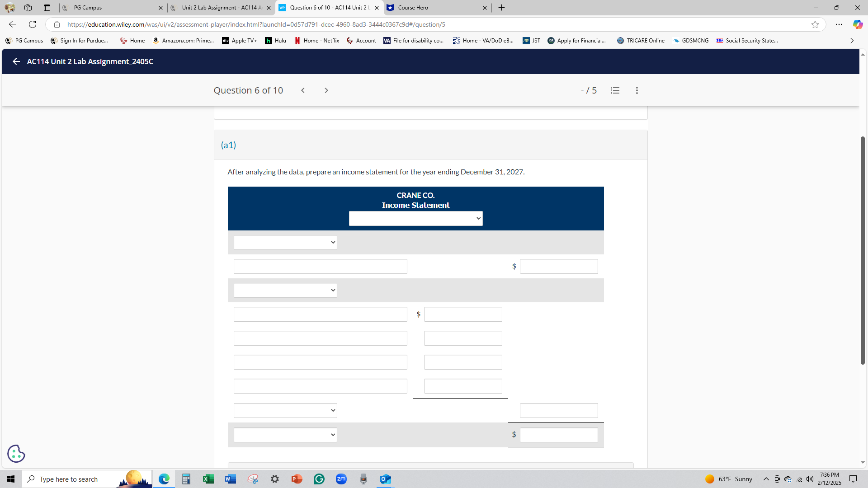Go to the previous question chevron
The image size is (868, 488).
pos(303,90)
